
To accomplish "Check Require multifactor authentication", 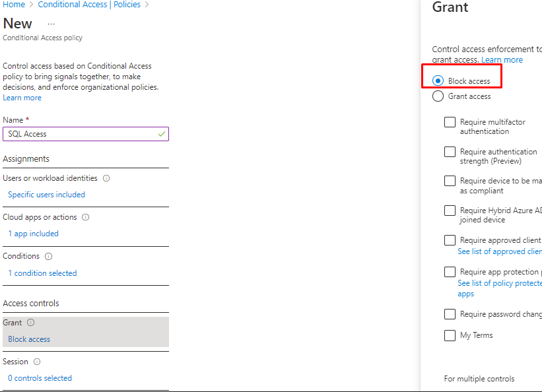I will point(450,122).
